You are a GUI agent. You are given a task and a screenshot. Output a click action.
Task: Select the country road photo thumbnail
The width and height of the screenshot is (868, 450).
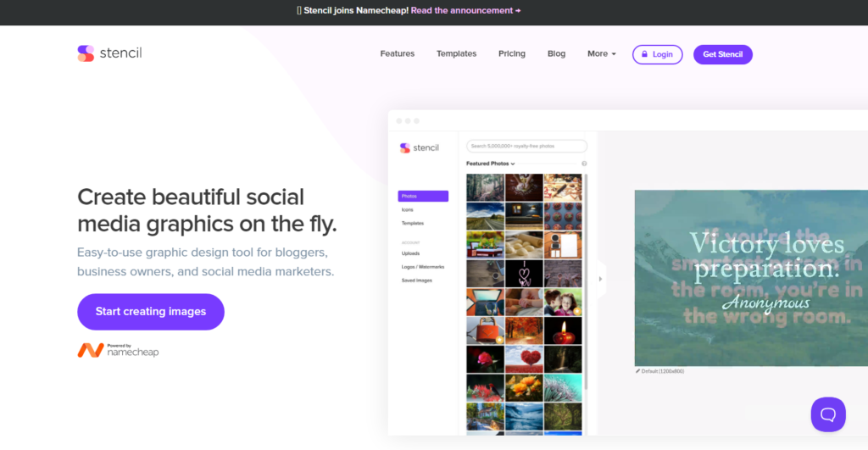485,216
